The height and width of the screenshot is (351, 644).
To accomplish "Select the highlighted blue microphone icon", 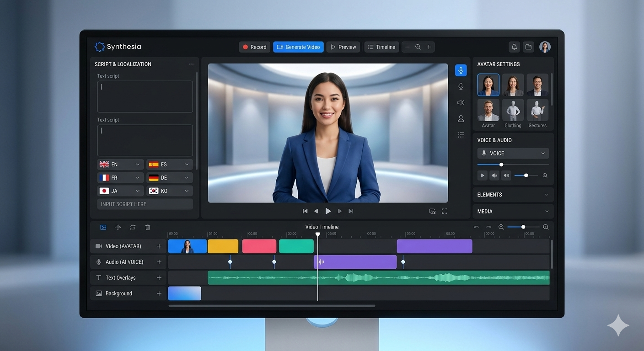I will (x=461, y=70).
